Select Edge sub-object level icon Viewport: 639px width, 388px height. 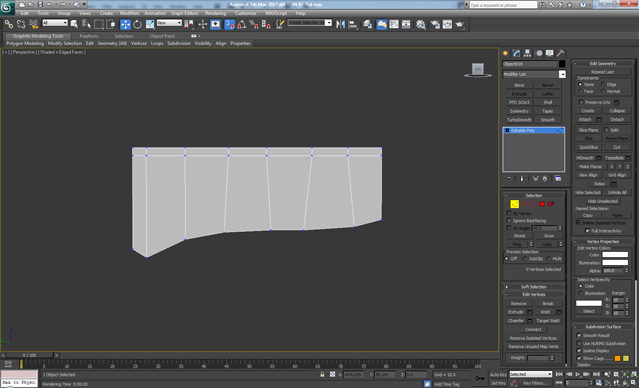[524, 204]
